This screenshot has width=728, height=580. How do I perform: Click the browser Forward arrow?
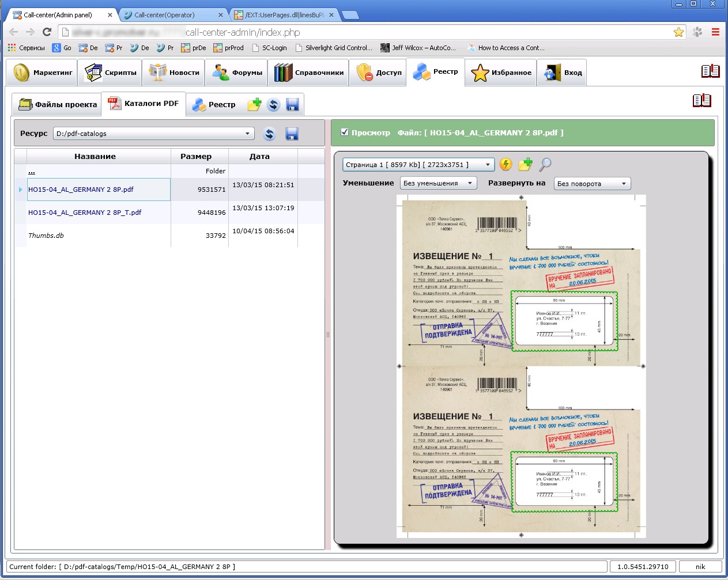[x=30, y=32]
